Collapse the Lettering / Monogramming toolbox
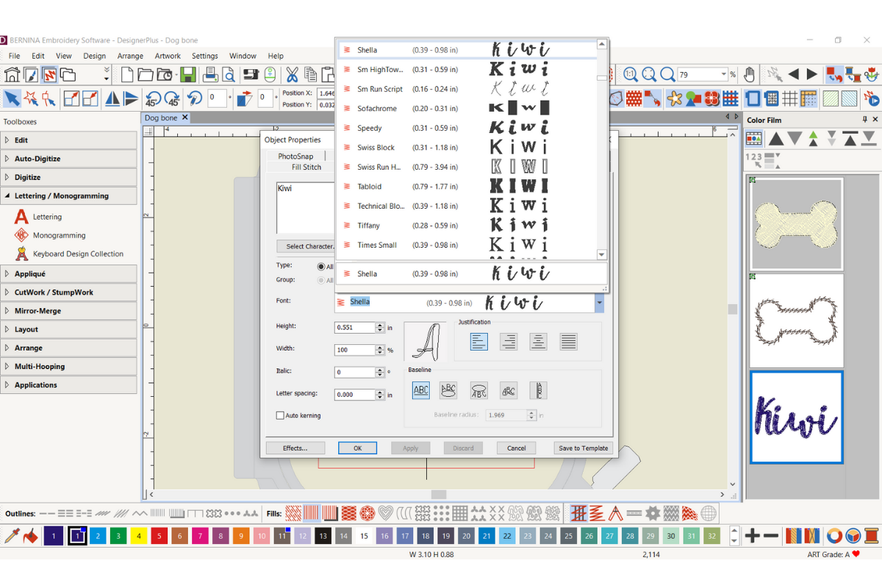This screenshot has width=882, height=588. pyautogui.click(x=68, y=196)
